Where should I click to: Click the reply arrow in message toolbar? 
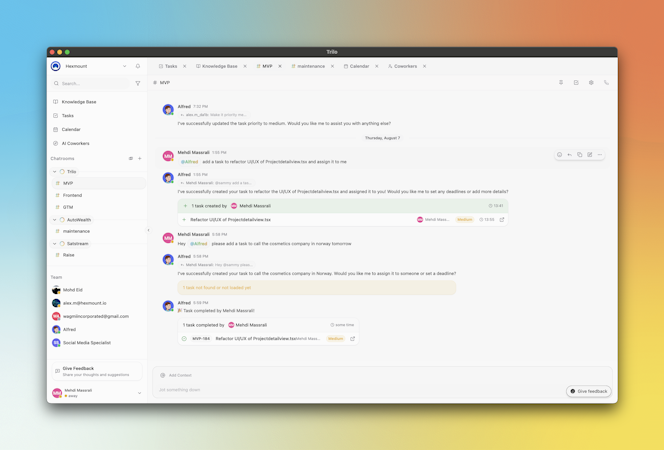[x=570, y=155]
